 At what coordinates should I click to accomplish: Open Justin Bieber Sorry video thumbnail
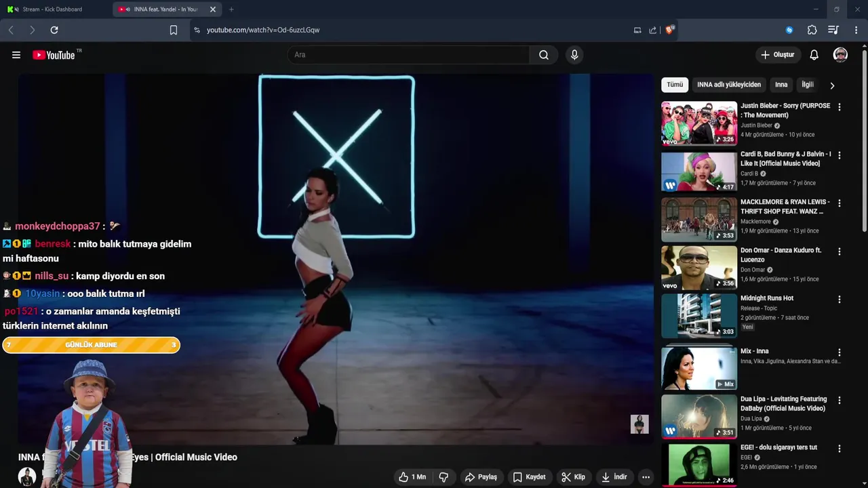click(x=699, y=123)
